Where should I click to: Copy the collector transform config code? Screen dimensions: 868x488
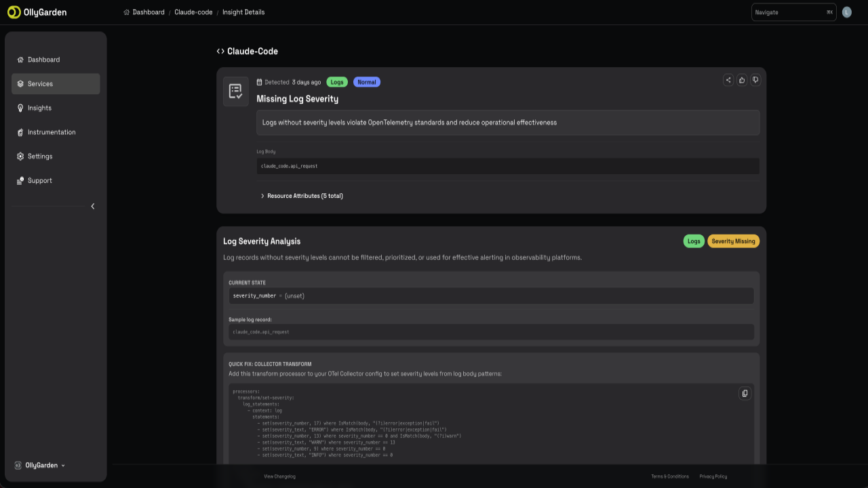click(745, 393)
